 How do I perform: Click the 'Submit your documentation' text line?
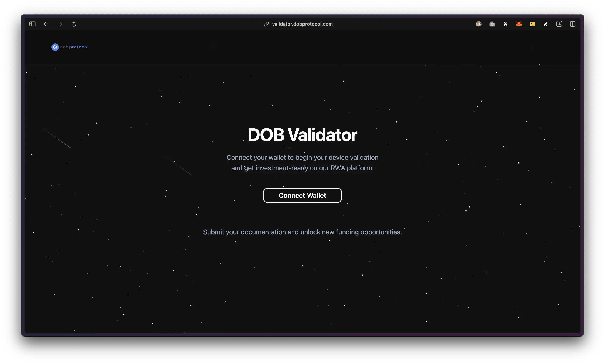click(x=302, y=232)
